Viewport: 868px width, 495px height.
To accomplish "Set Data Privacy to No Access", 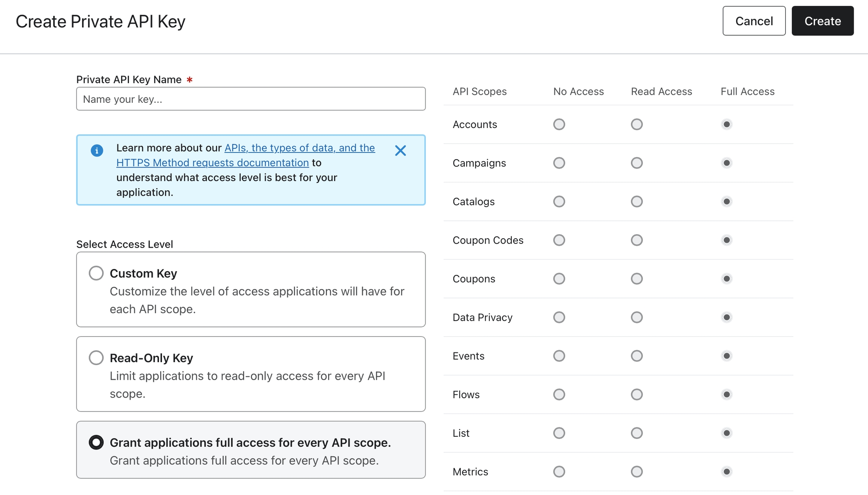I will (559, 317).
